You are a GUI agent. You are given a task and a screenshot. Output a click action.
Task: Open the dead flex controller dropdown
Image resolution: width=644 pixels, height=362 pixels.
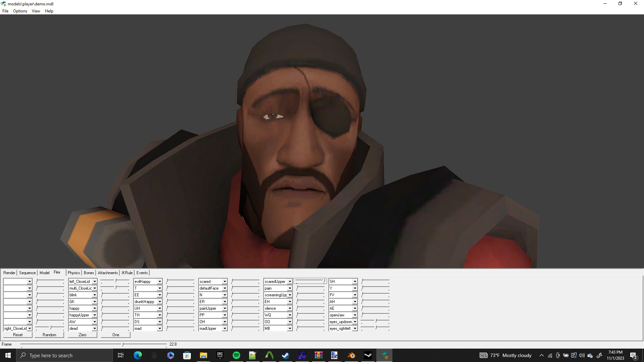95,328
